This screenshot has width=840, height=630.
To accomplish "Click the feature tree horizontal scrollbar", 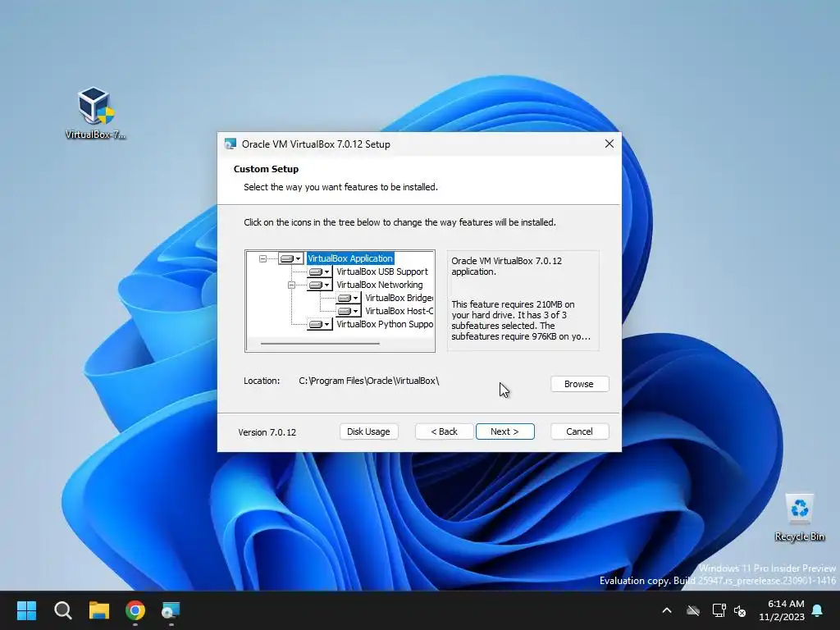I will click(320, 344).
